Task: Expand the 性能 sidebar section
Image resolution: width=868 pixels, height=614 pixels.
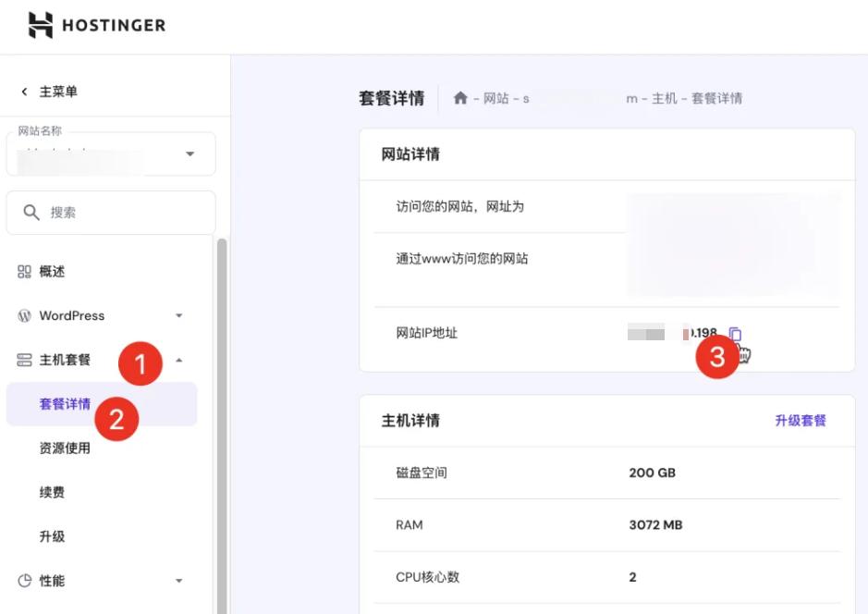Action: click(180, 581)
